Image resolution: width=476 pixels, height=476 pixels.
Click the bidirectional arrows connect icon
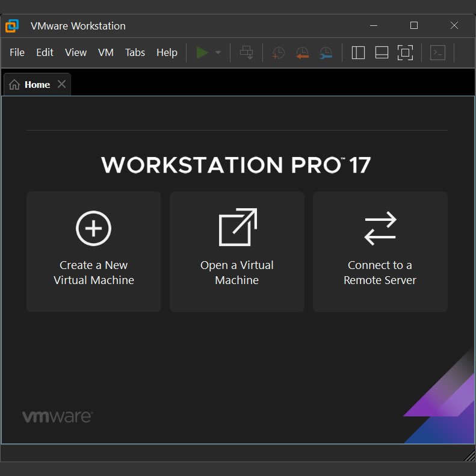(x=380, y=228)
